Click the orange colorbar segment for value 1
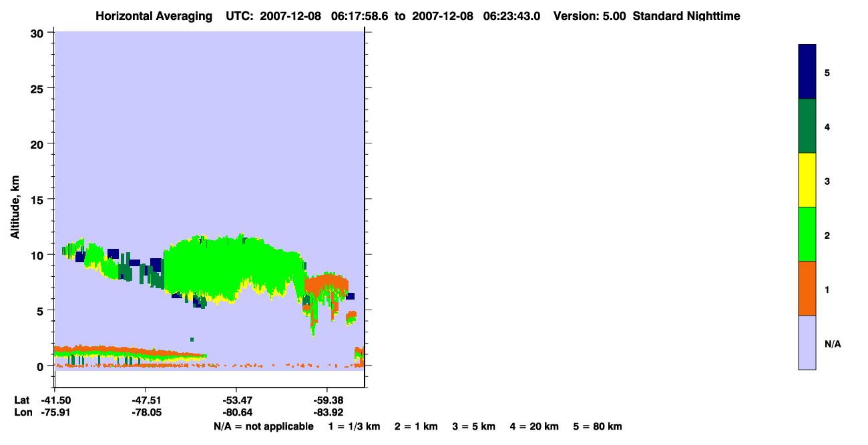Screen dimensions: 868x445 click(807, 288)
